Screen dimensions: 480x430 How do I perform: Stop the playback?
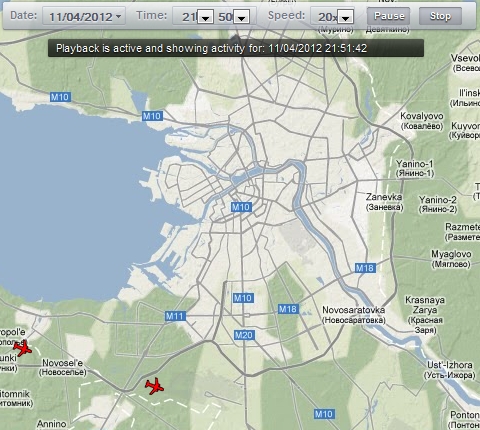click(440, 16)
